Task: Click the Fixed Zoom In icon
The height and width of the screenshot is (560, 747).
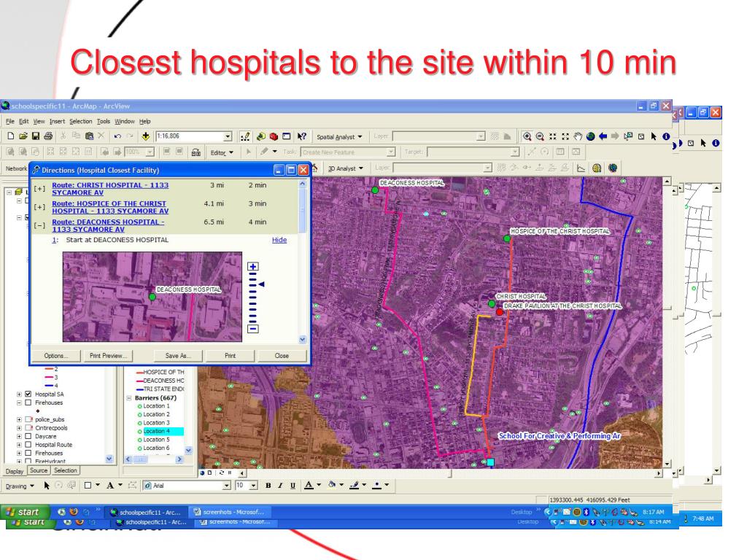Action: [553, 136]
